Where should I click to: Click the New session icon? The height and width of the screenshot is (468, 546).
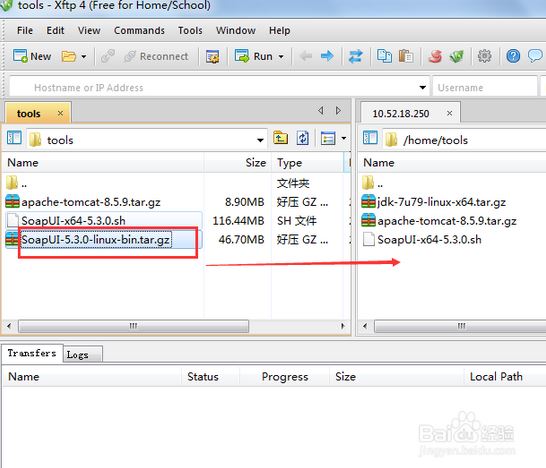[x=20, y=56]
